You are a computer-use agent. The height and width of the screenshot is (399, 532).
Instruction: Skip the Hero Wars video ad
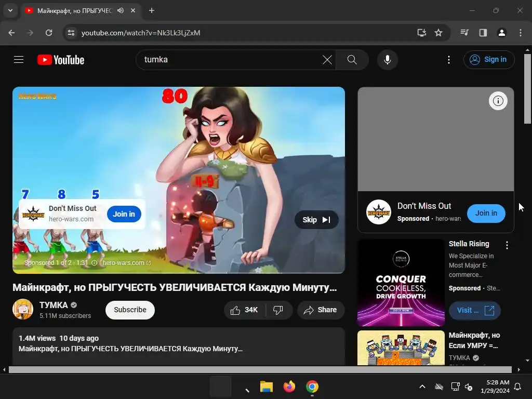(316, 220)
